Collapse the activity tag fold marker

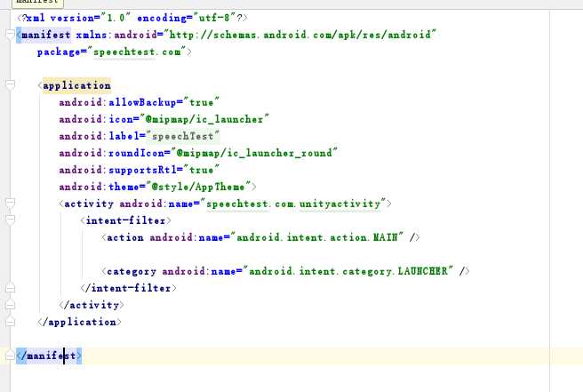click(x=11, y=203)
